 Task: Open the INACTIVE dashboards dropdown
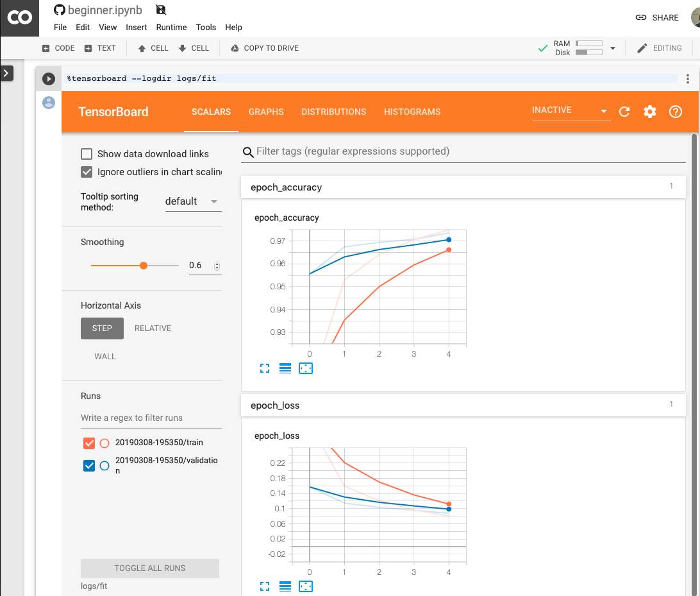571,110
